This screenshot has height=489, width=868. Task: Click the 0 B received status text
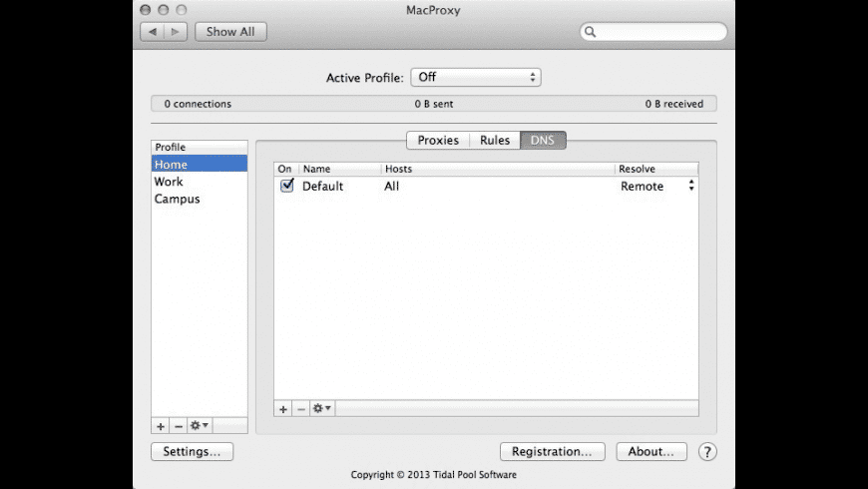(x=674, y=104)
